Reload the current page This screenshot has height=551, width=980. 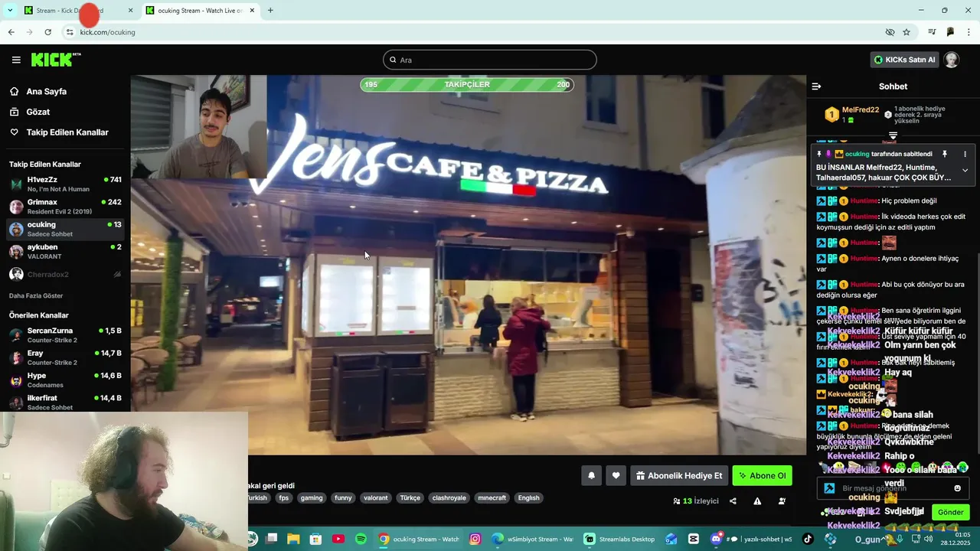(47, 32)
